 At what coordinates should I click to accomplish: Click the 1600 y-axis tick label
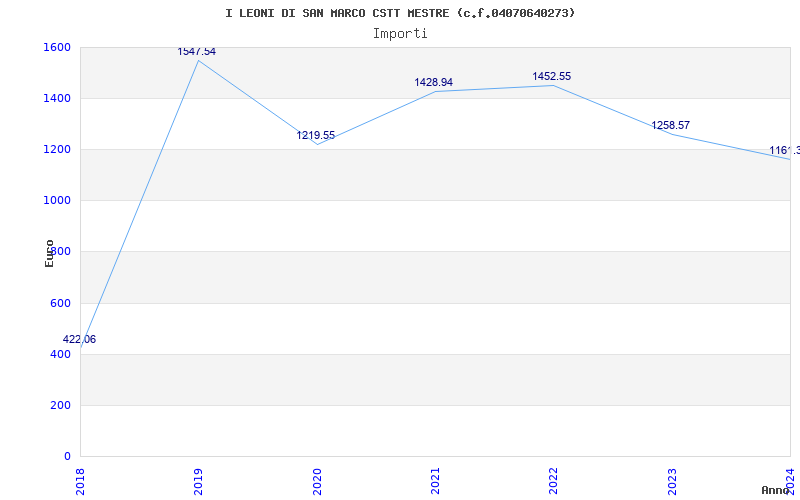click(x=57, y=47)
